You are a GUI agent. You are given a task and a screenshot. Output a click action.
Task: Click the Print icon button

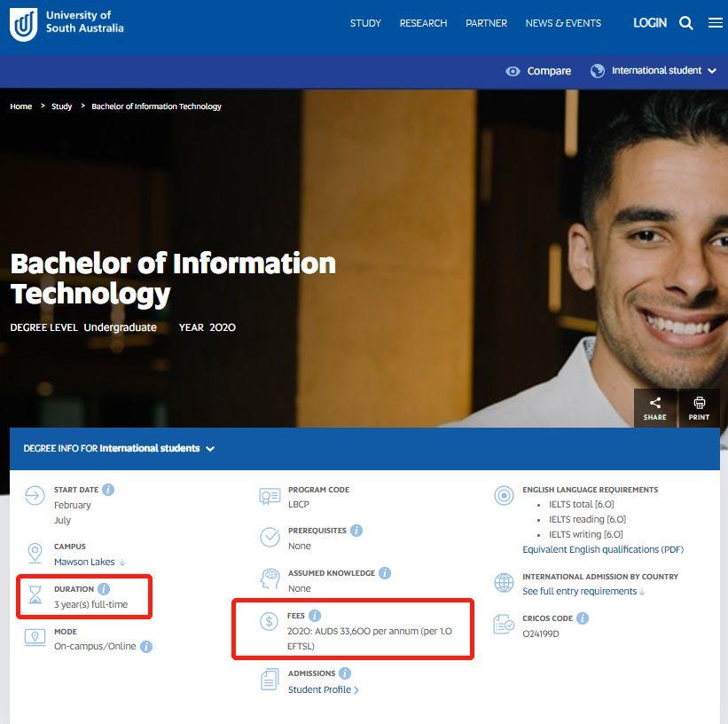coord(699,408)
